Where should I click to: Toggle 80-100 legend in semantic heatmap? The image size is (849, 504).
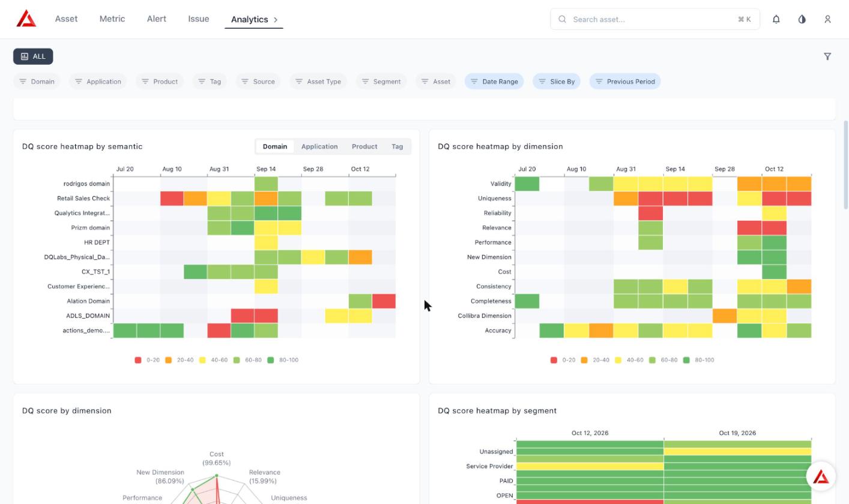point(283,360)
